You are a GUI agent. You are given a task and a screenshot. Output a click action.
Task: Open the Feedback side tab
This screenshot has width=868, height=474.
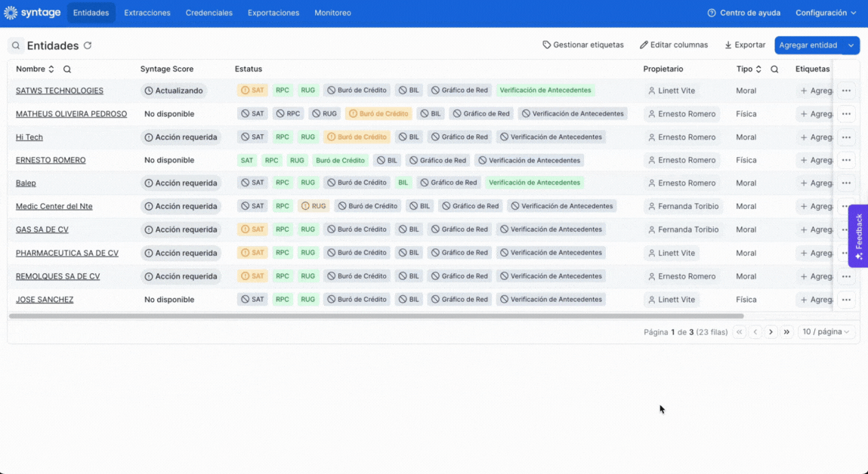[858, 236]
